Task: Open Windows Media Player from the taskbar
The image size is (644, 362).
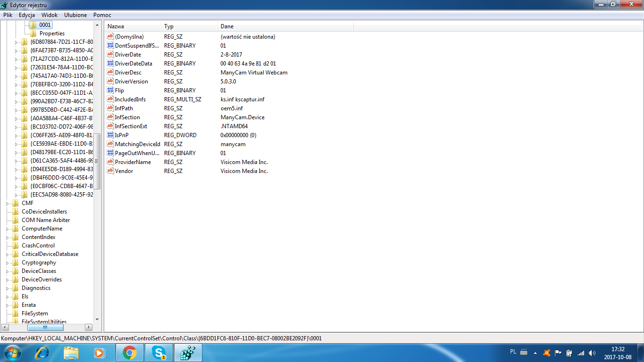Action: click(x=99, y=353)
